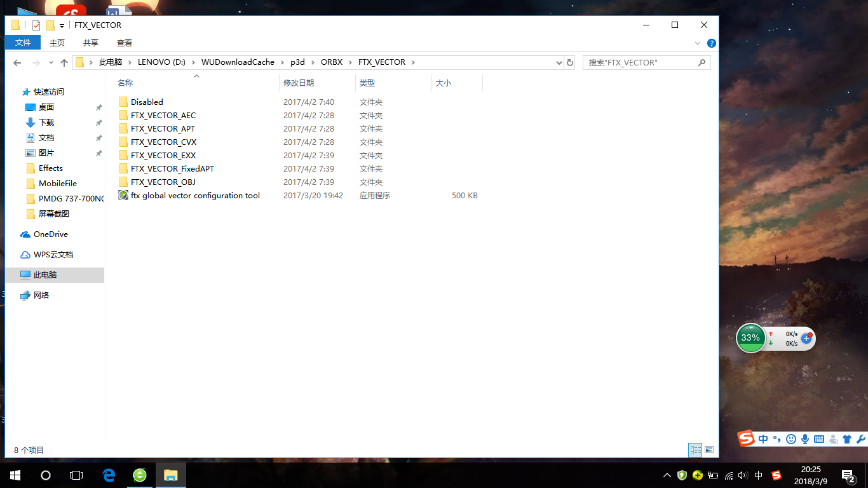Image resolution: width=868 pixels, height=488 pixels.
Task: Go back with the Back arrow
Action: (x=17, y=62)
